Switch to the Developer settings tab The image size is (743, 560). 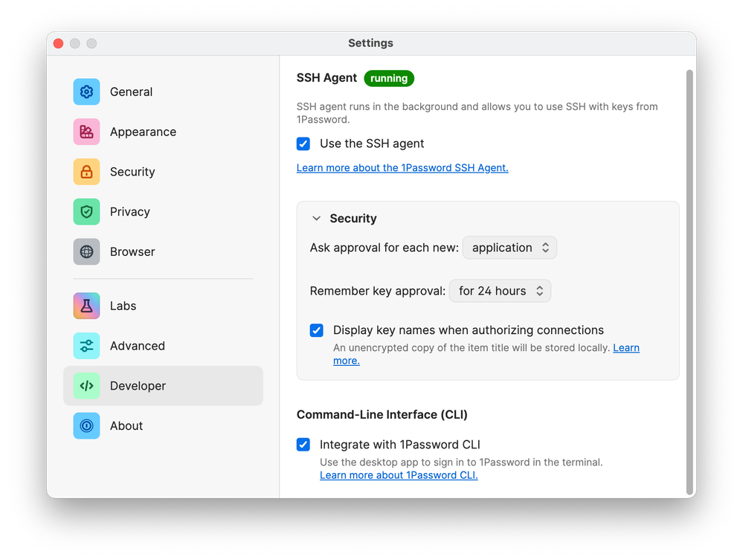(x=163, y=386)
